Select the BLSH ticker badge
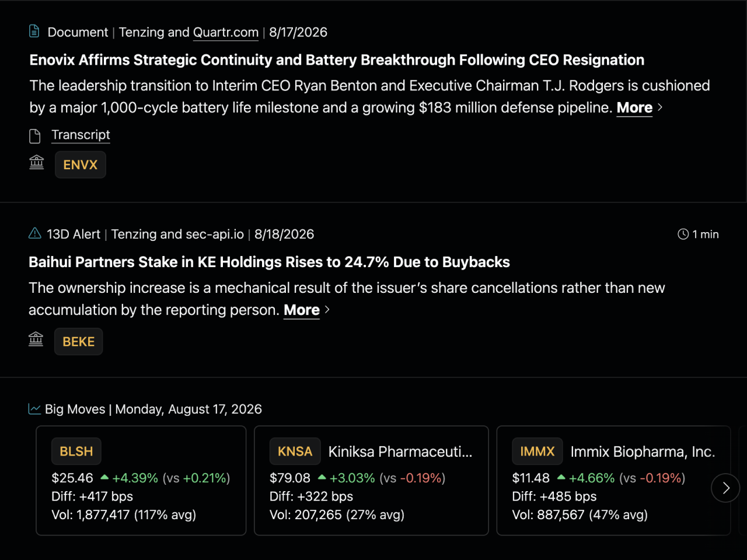The height and width of the screenshot is (560, 747). [76, 452]
